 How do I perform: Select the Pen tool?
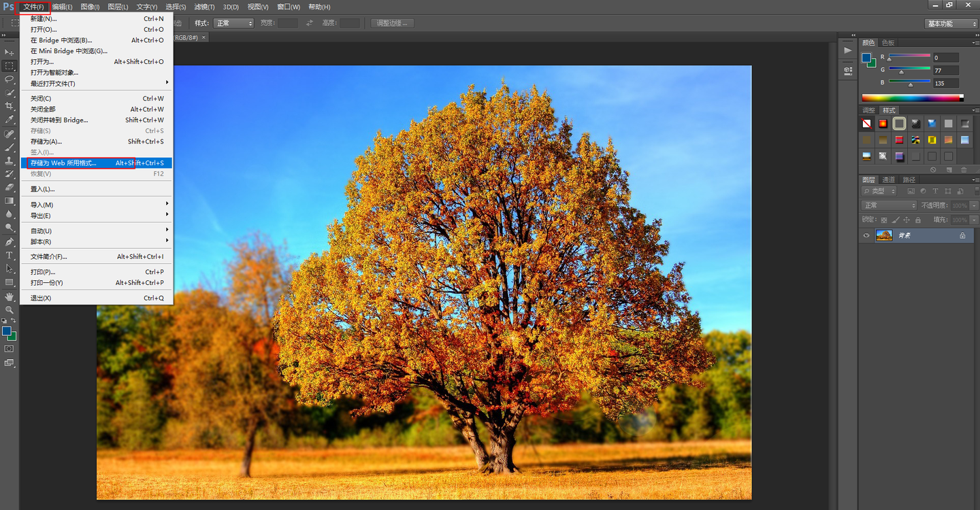pyautogui.click(x=10, y=242)
